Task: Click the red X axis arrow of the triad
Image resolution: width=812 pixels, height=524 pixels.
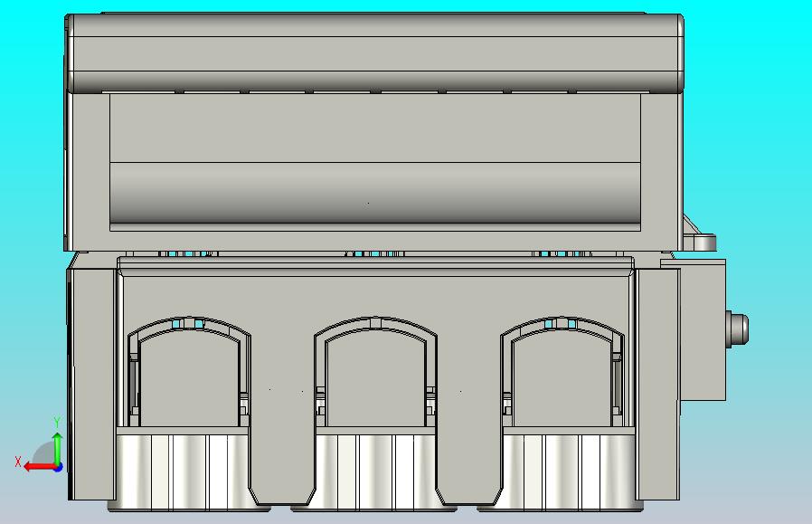Action: click(41, 467)
